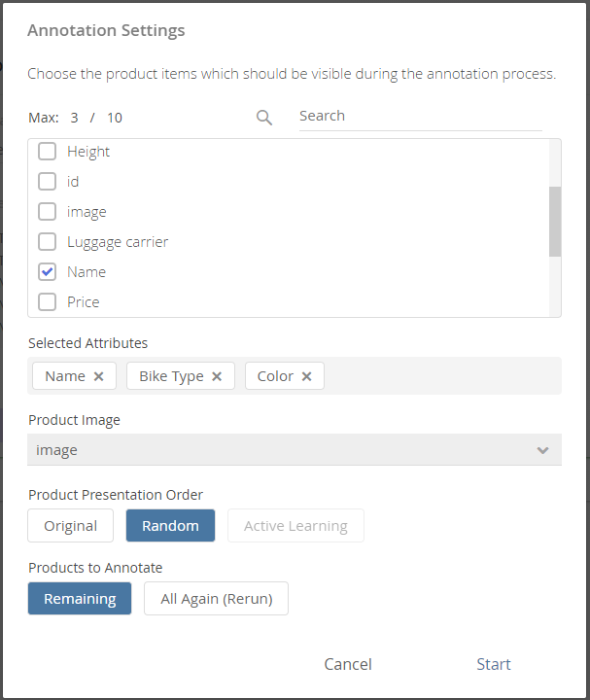Select Active Learning order option
Viewport: 590px width, 700px height.
295,526
